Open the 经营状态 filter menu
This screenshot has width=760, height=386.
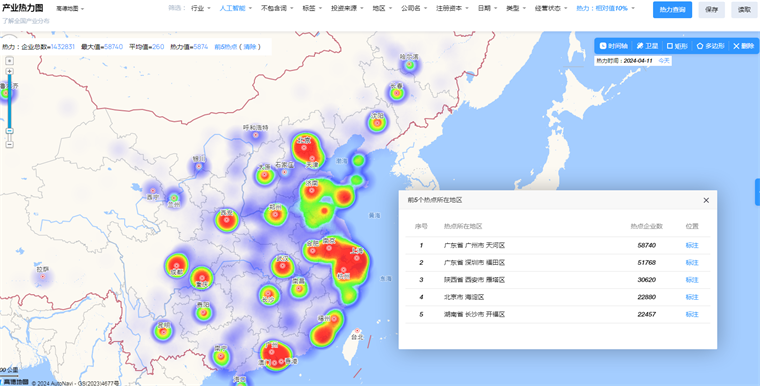(x=551, y=8)
